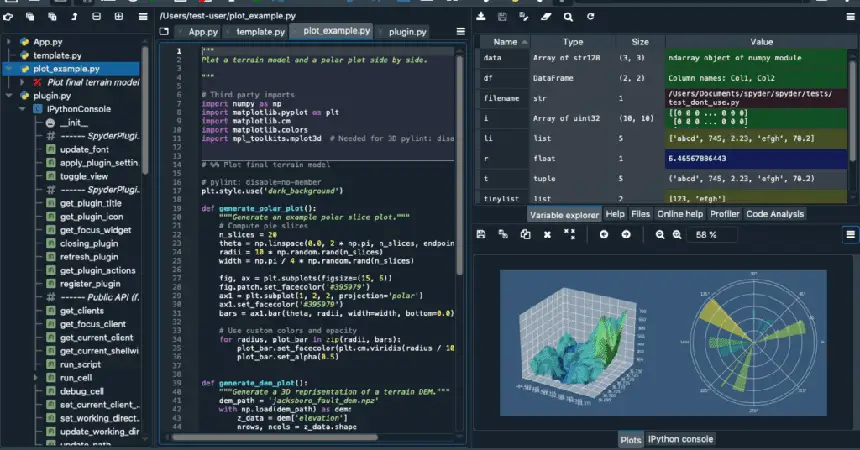Click the go-to-cursor hand icon in outline toolbar
This screenshot has height=450, width=860.
[8, 17]
